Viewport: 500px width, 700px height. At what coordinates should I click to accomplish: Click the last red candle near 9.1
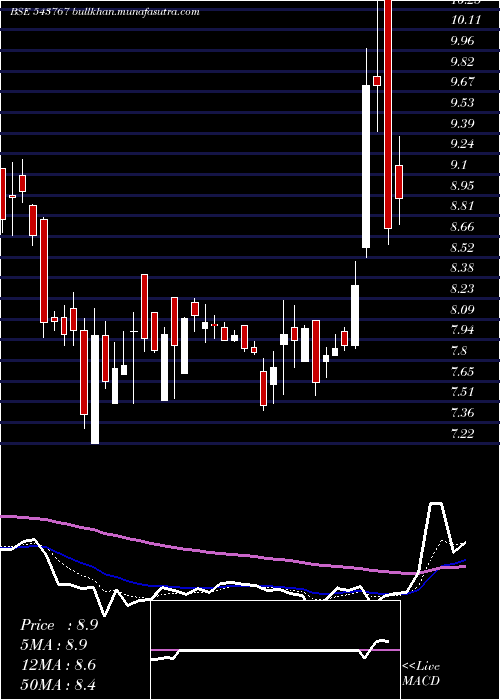pyautogui.click(x=399, y=182)
